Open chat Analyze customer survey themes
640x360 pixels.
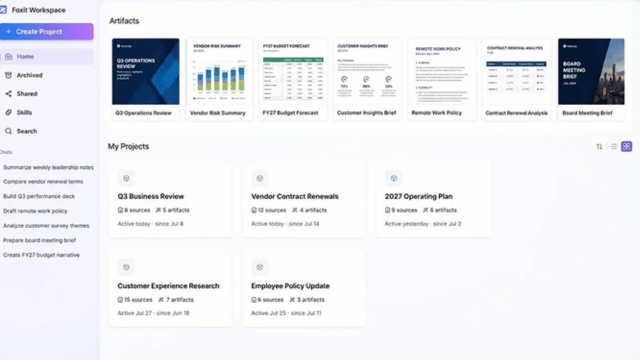(46, 226)
